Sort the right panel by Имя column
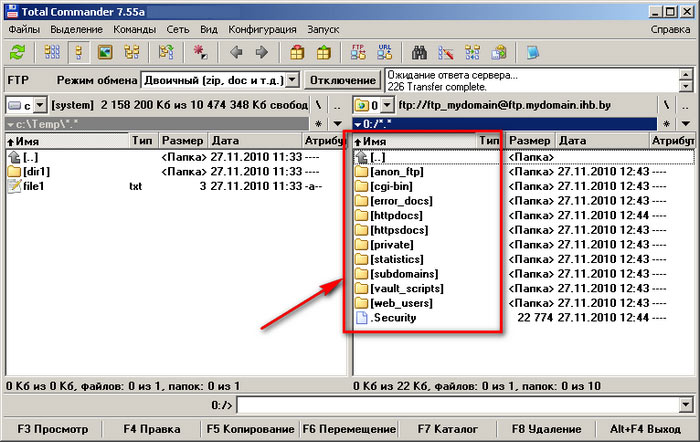This screenshot has width=700, height=442. coord(415,141)
